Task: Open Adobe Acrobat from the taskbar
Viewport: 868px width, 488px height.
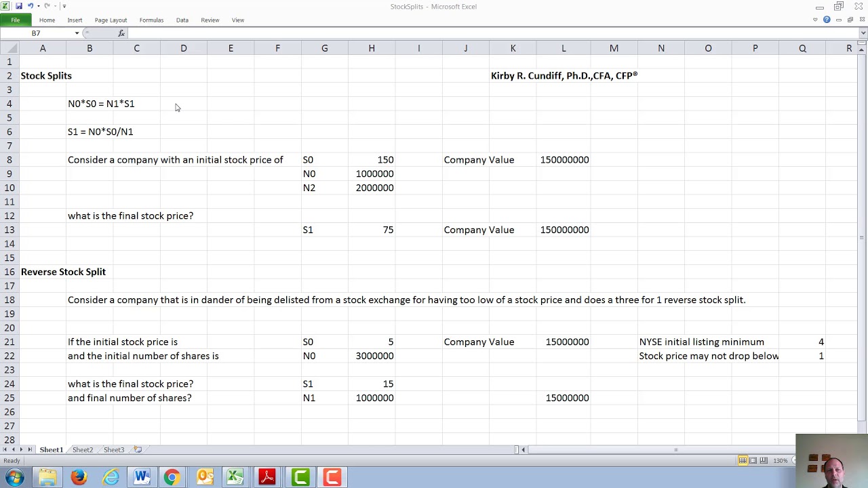Action: coord(267,478)
